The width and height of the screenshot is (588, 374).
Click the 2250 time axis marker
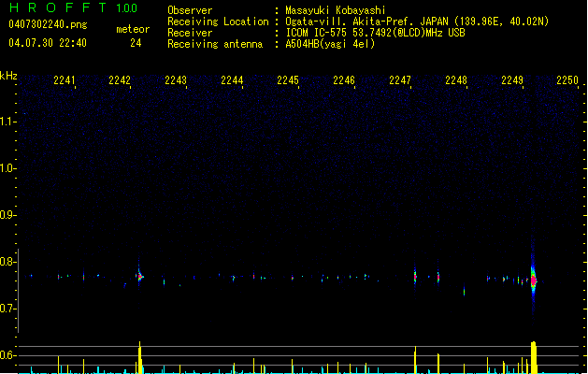tap(567, 79)
